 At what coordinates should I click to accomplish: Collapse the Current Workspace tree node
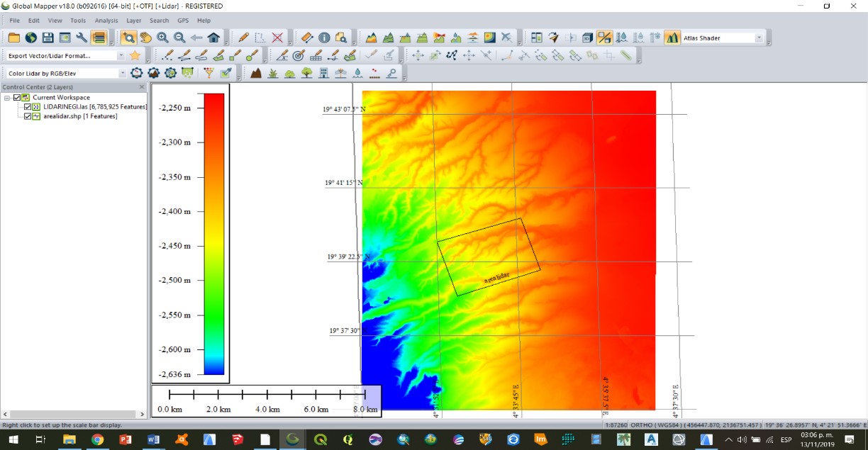pyautogui.click(x=7, y=98)
